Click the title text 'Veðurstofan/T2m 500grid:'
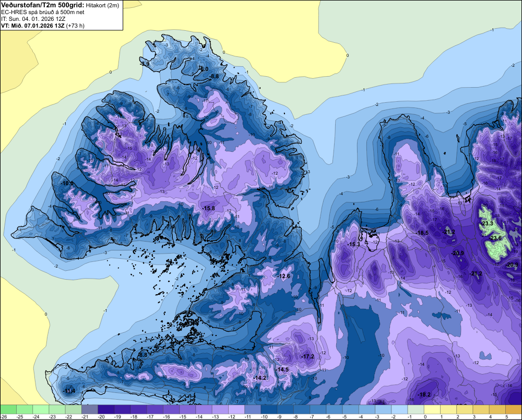 tap(43, 5)
